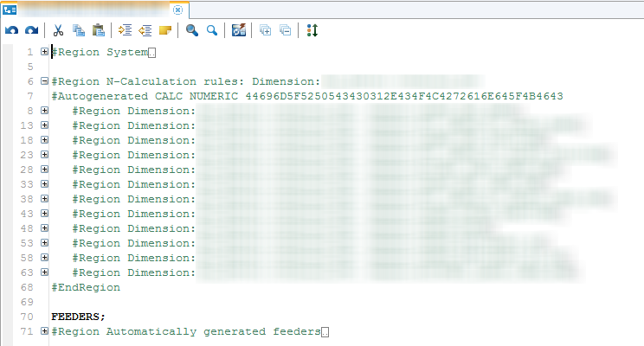644x346 pixels.
Task: Copy selected text using copy icon
Action: (79, 30)
